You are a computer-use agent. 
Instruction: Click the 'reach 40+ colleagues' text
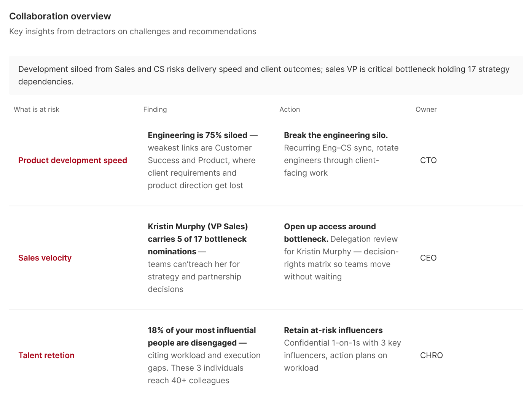[x=189, y=381]
